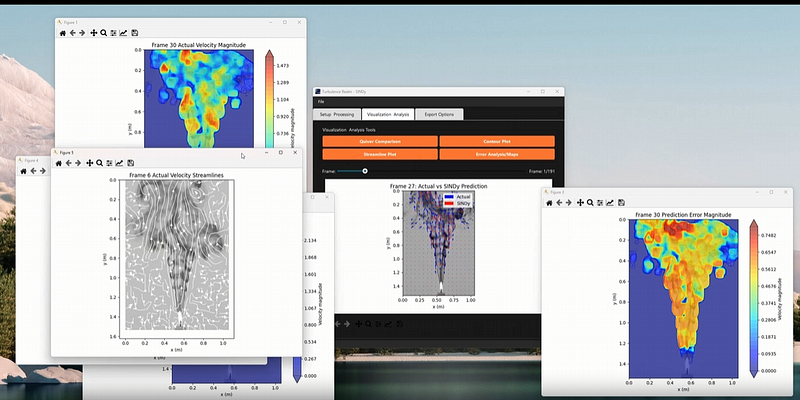Switch to Setup Processing tab

point(337,114)
